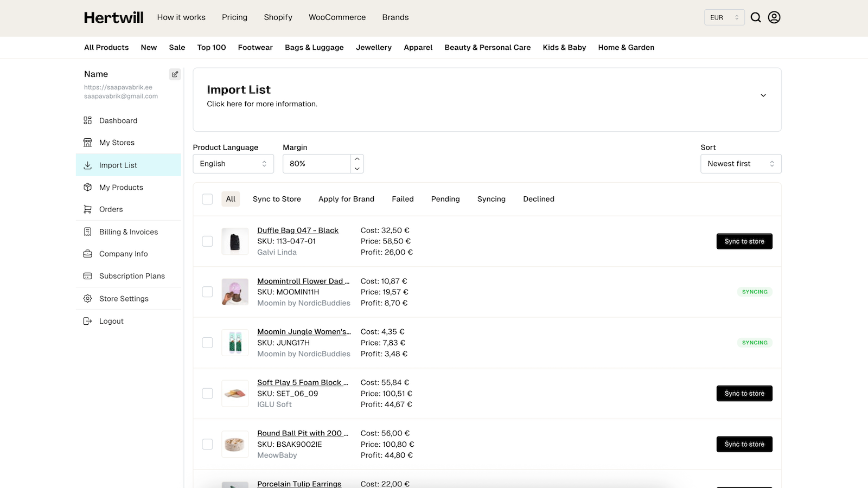Select the Apply for Brand tab
This screenshot has height=488, width=868.
pos(346,199)
